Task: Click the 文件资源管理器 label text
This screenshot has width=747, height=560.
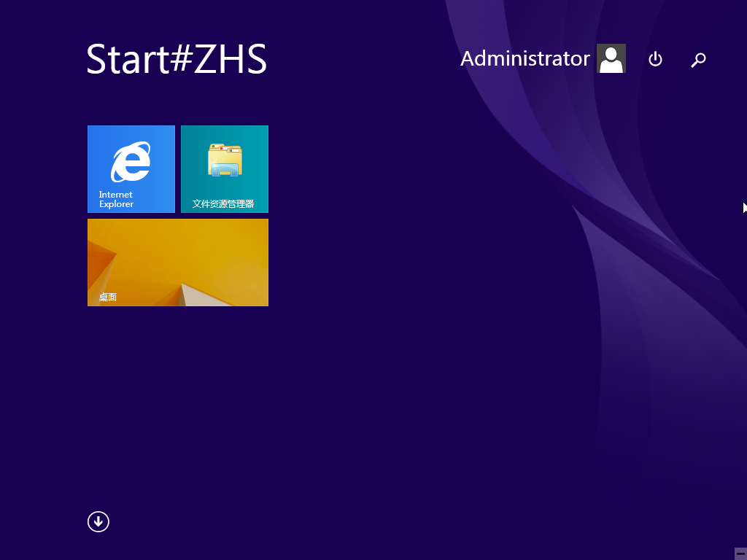Action: point(223,204)
